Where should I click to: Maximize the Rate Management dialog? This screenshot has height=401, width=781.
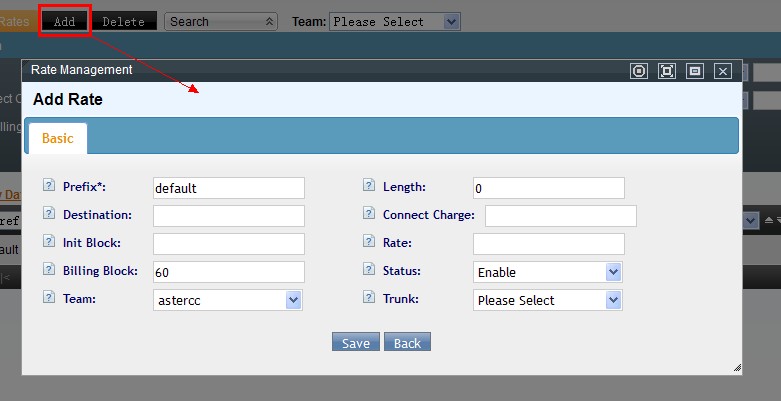[667, 71]
